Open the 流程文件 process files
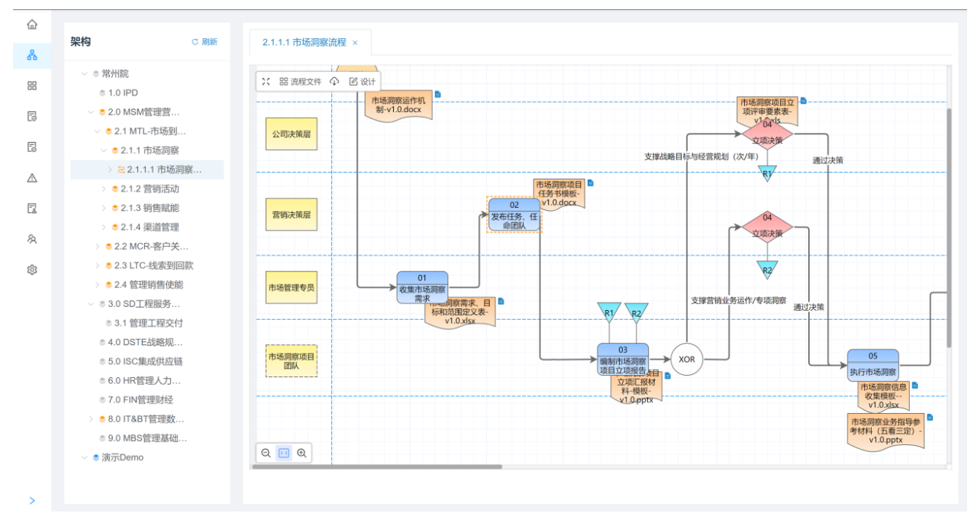This screenshot has height=523, width=980. tap(300, 82)
